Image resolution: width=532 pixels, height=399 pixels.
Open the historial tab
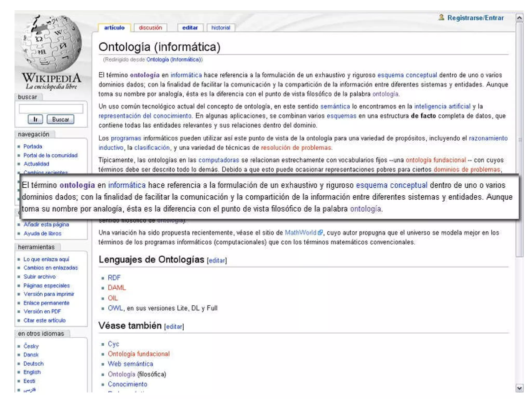[221, 28]
